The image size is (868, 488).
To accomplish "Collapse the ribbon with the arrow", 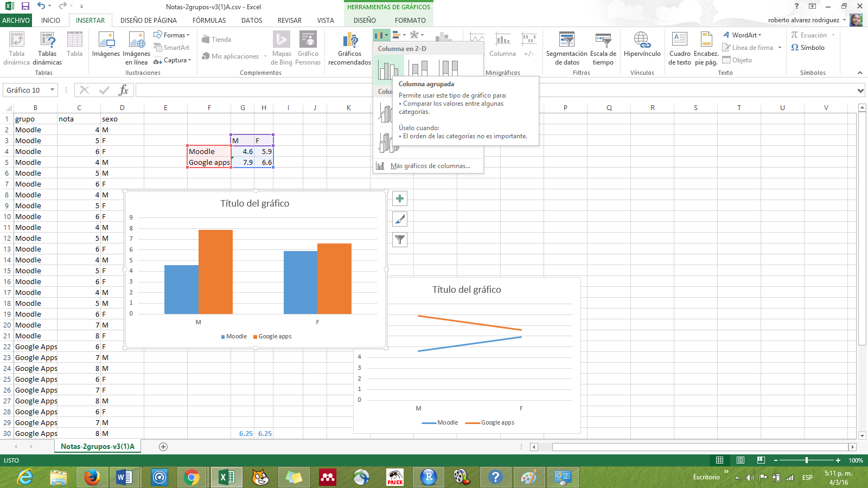I will [x=860, y=73].
